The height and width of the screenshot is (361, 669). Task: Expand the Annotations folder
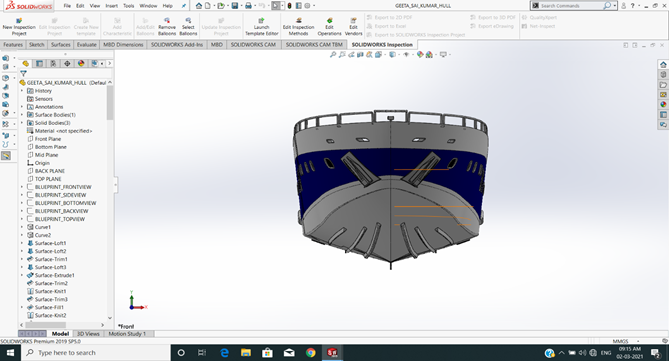tap(22, 107)
